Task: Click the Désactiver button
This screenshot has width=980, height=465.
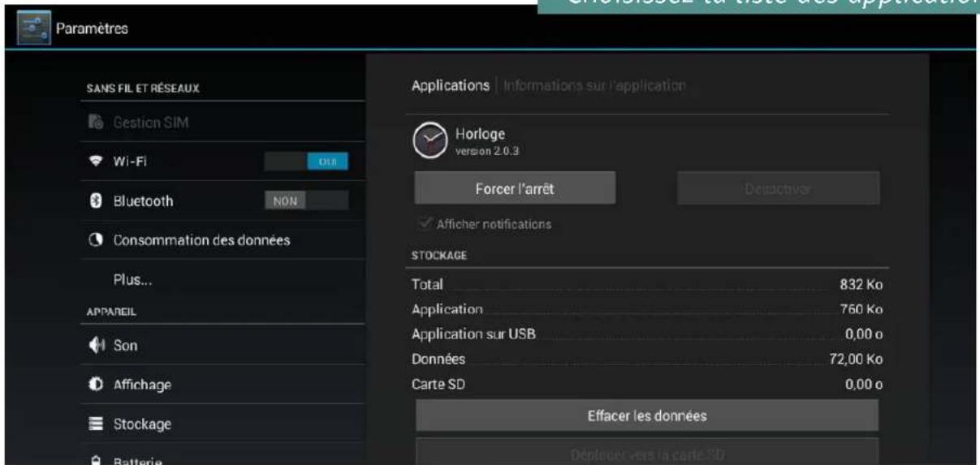Action: [x=779, y=188]
